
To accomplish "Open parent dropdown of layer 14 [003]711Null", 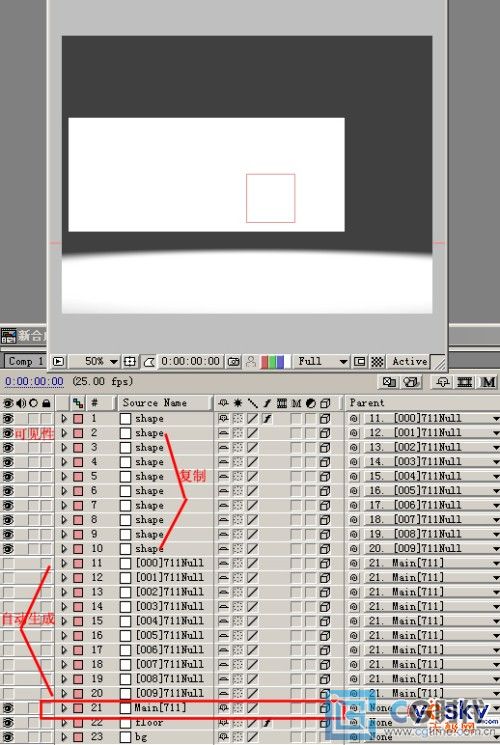I will 433,607.
